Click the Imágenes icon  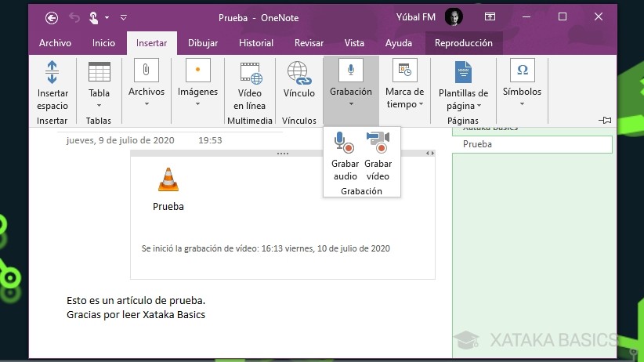(x=197, y=71)
